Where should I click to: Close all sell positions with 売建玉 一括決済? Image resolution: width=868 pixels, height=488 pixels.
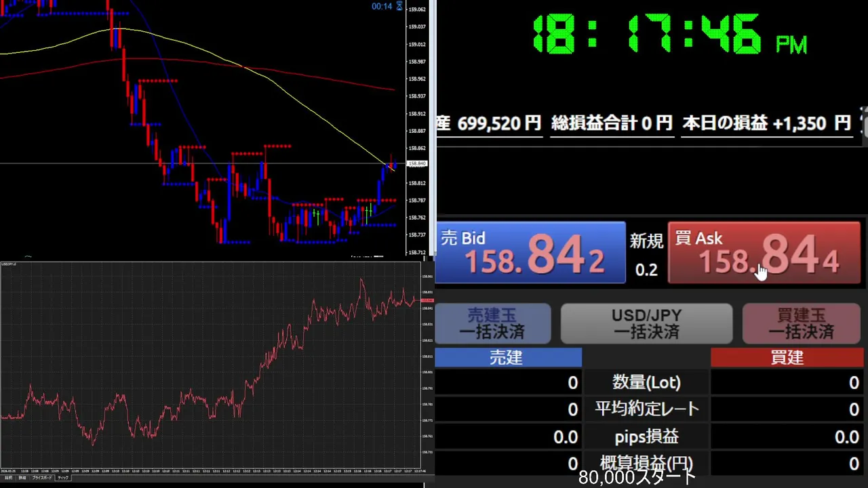click(x=492, y=323)
